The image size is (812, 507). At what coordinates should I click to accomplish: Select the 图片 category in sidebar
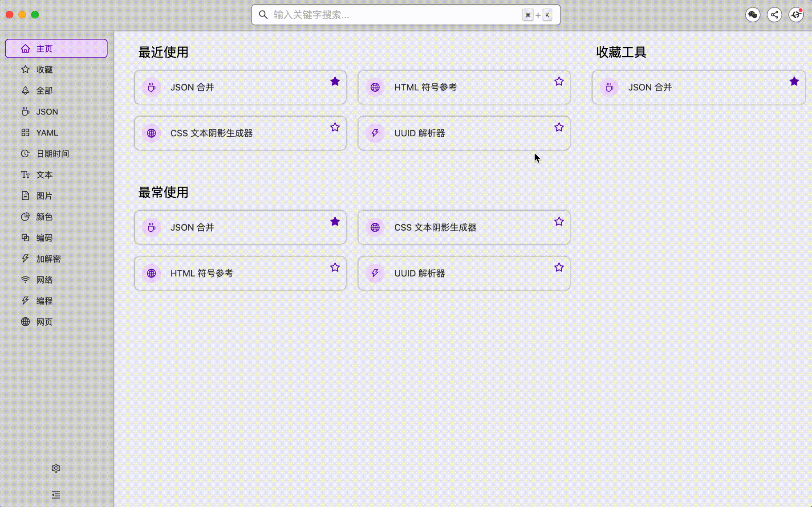tap(56, 196)
